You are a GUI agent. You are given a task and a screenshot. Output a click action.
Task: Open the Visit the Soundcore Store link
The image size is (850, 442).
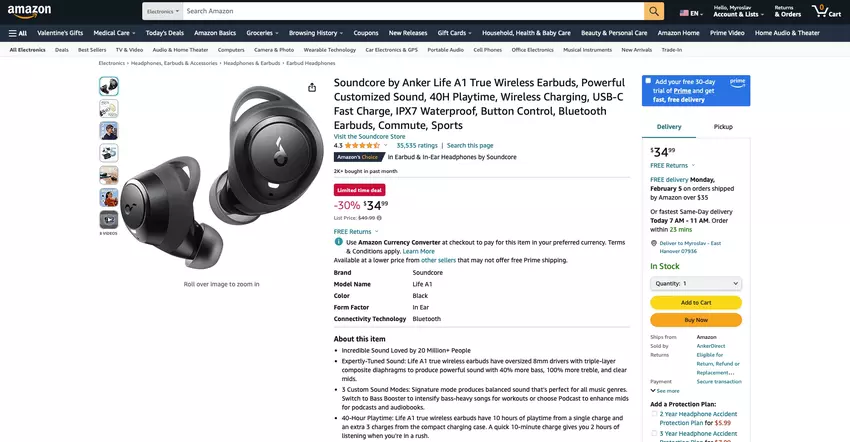(369, 136)
